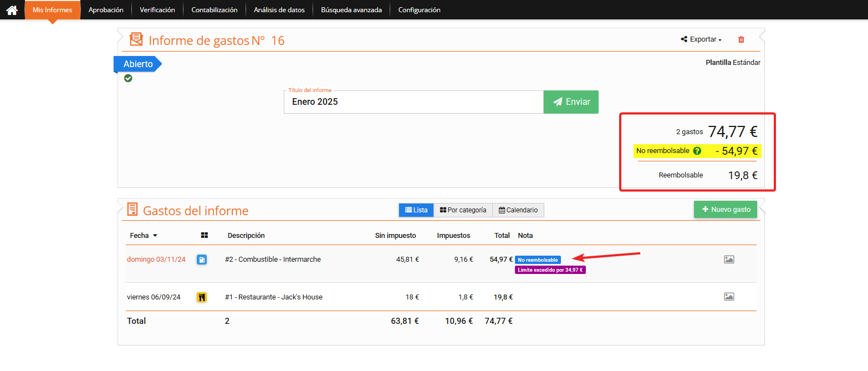Viewport: 868px width, 371px height.
Task: View receipt image for Combustible expense
Action: (729, 260)
